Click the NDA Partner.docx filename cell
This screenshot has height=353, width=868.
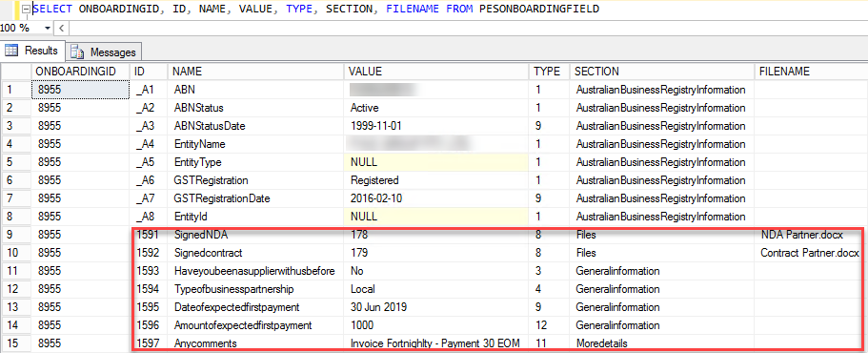tap(811, 235)
